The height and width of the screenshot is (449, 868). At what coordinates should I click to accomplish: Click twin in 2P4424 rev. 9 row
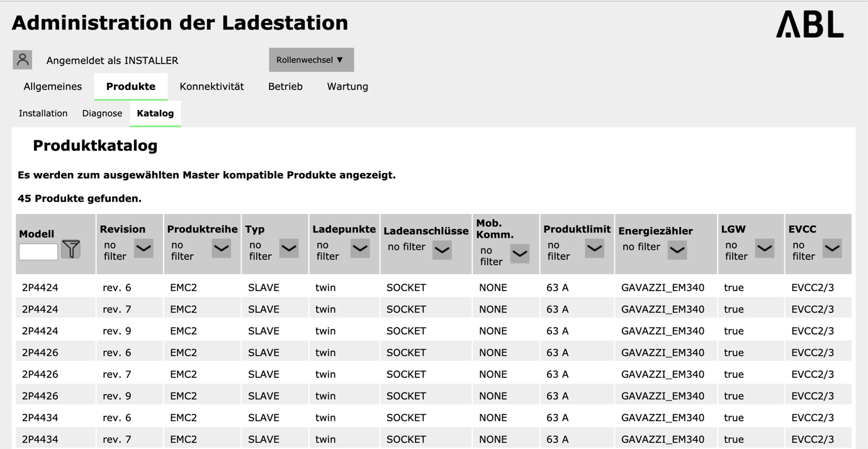[325, 331]
